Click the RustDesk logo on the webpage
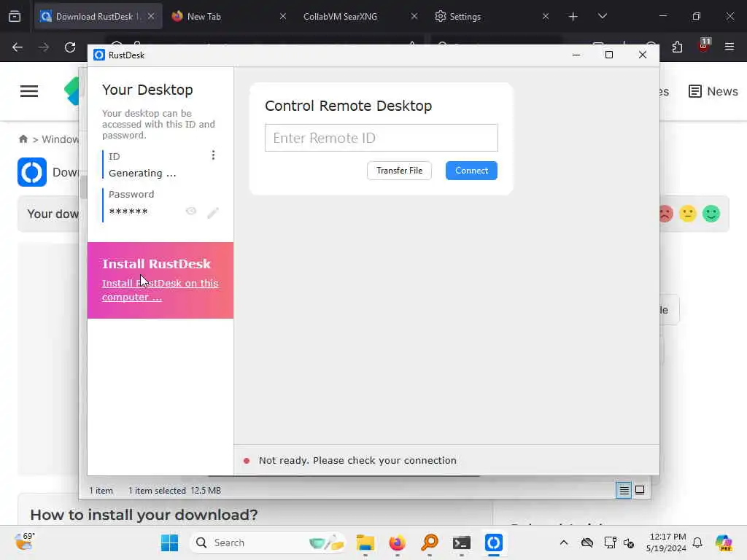Screen dimensions: 747x560 pyautogui.click(x=32, y=172)
